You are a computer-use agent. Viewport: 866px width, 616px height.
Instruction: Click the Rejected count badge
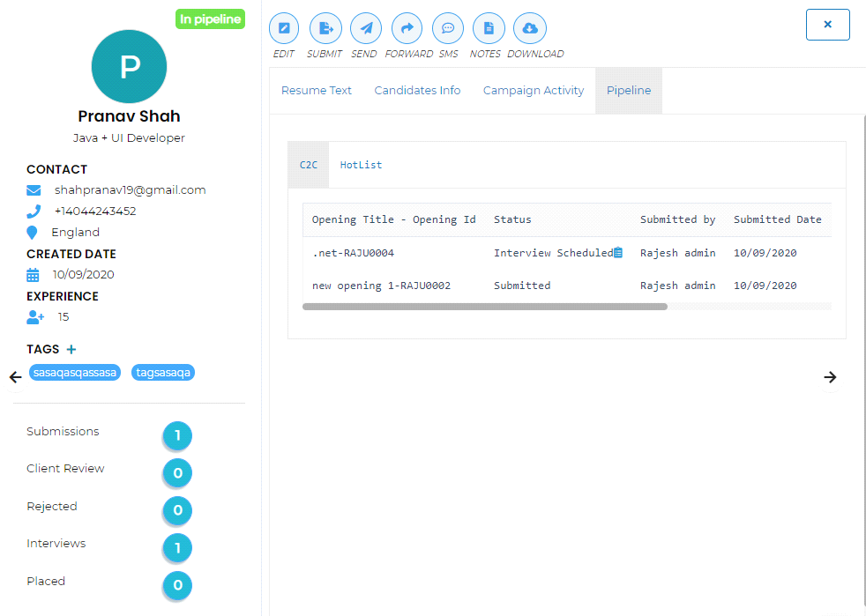177,510
